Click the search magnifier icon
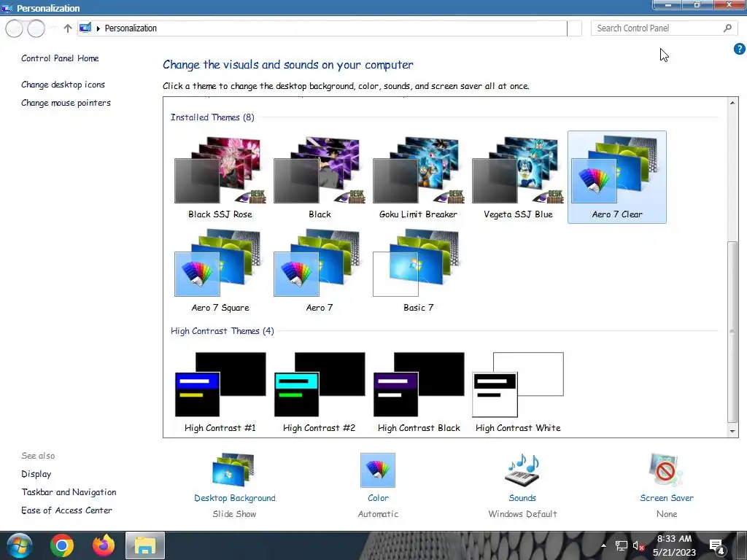Image resolution: width=747 pixels, height=560 pixels. 727,28
